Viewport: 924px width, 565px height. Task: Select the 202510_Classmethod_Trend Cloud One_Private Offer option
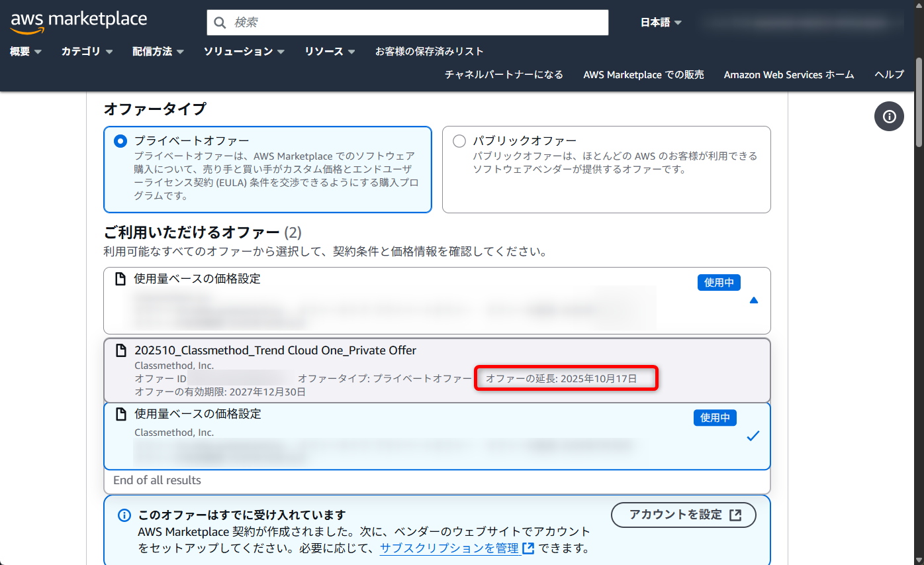(438, 370)
